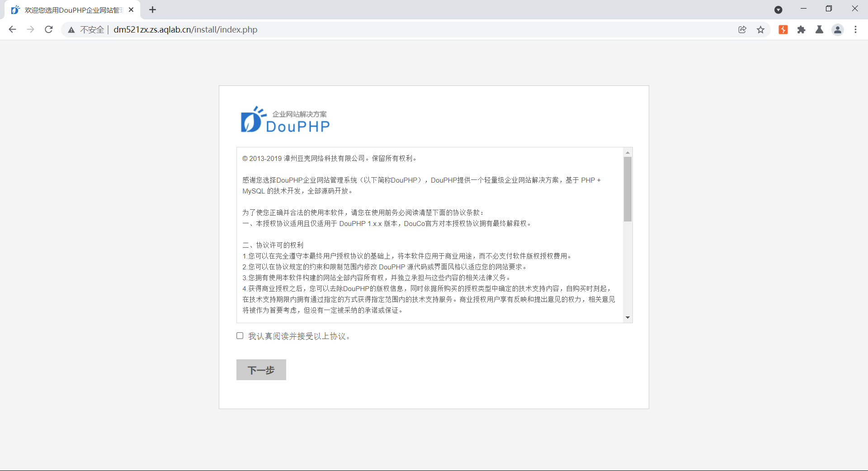The width and height of the screenshot is (868, 471).
Task: Bookmark this page with the star
Action: (x=761, y=29)
